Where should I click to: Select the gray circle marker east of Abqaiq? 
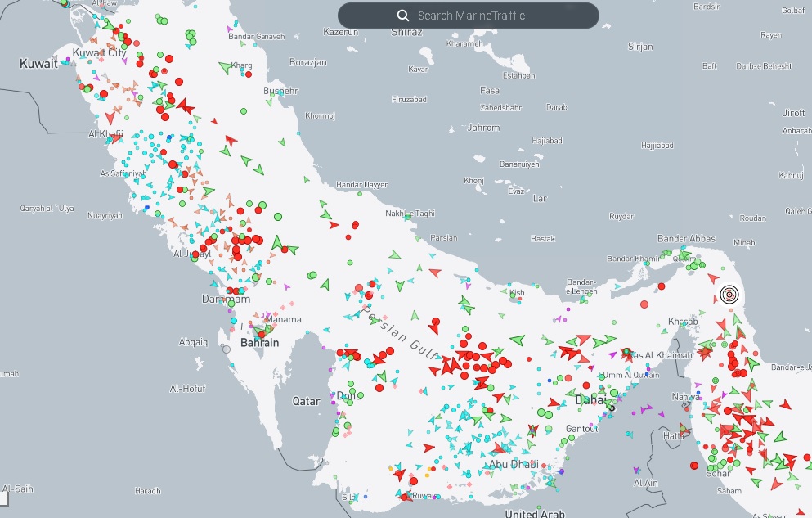[x=227, y=349]
